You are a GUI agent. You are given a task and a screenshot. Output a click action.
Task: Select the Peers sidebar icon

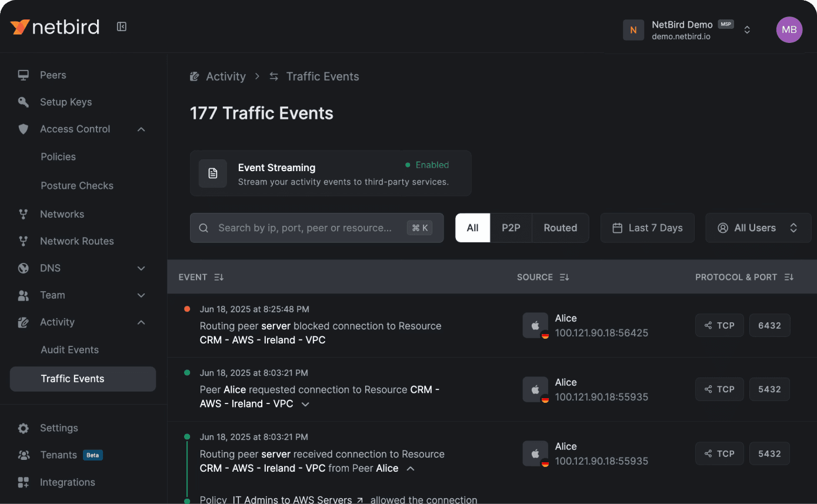tap(23, 75)
